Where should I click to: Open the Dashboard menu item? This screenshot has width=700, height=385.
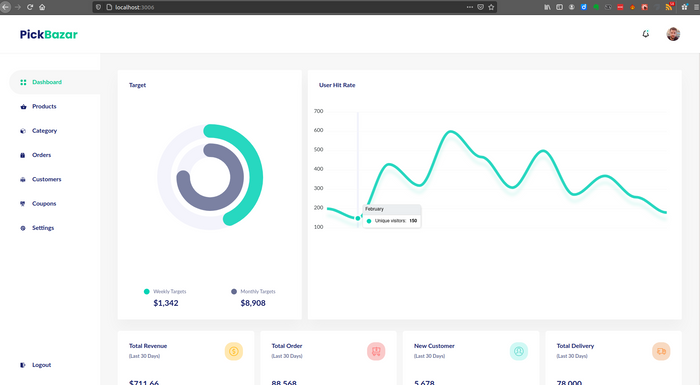(54, 82)
